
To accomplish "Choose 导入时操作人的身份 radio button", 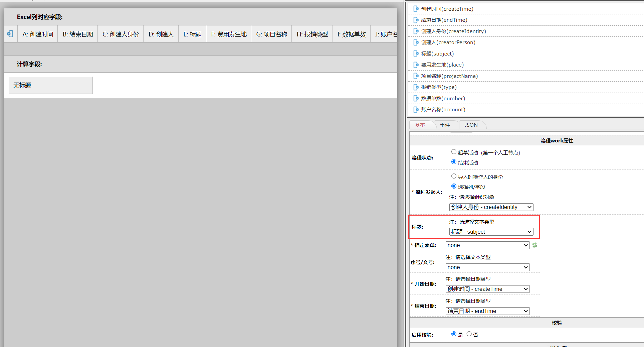I will 454,176.
